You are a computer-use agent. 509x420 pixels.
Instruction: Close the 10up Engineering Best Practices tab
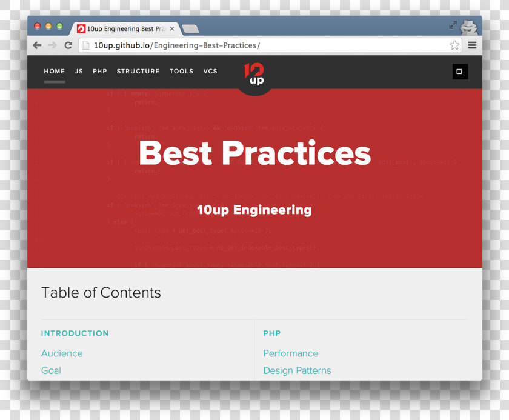[x=172, y=28]
